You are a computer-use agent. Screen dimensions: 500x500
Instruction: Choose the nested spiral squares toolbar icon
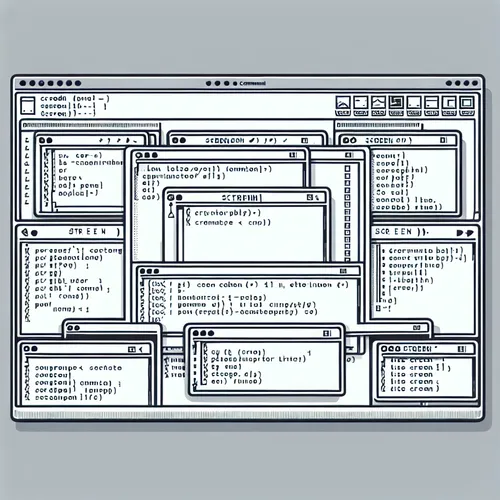tap(396, 102)
